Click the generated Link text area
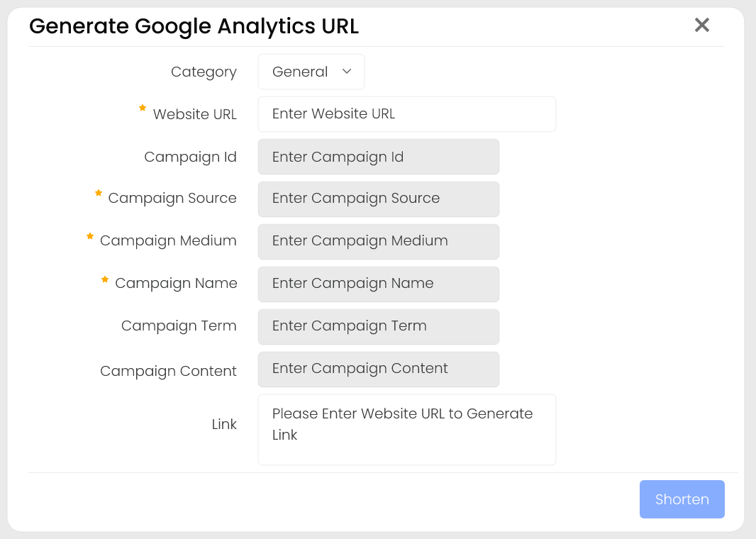 406,429
